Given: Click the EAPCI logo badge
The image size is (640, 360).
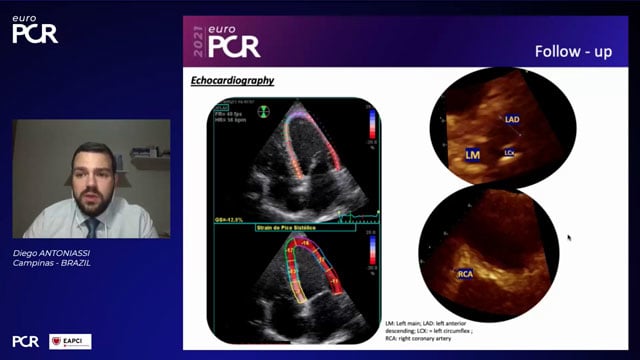Looking at the screenshot, I should point(70,342).
